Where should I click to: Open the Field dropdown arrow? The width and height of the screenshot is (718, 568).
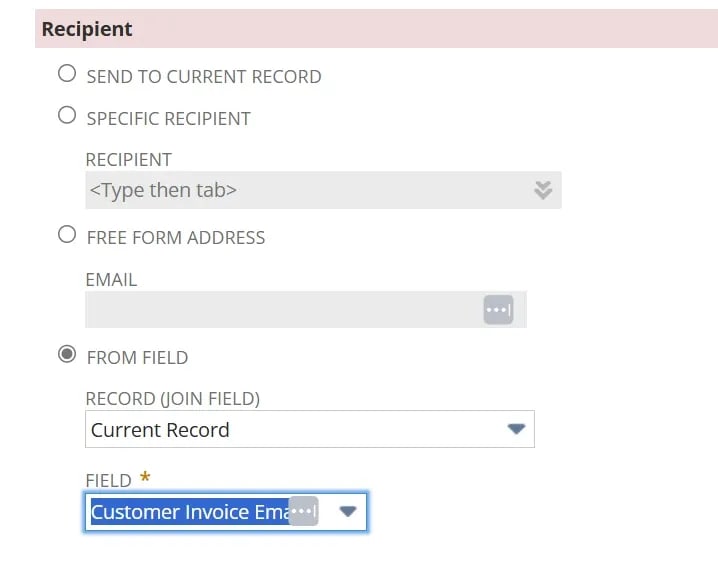pyautogui.click(x=348, y=512)
